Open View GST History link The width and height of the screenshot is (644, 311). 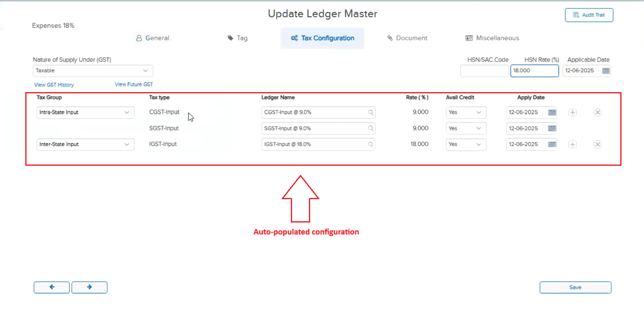[x=54, y=85]
